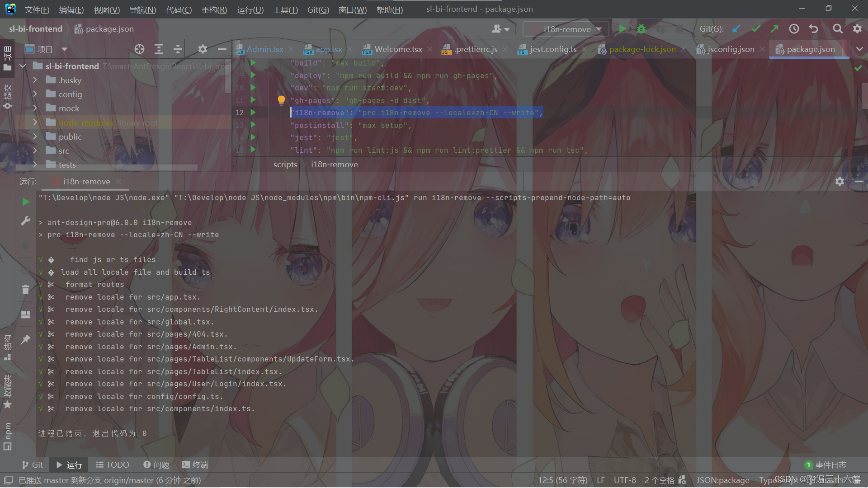Open the Git(G) menu
This screenshot has height=488, width=868.
point(318,9)
